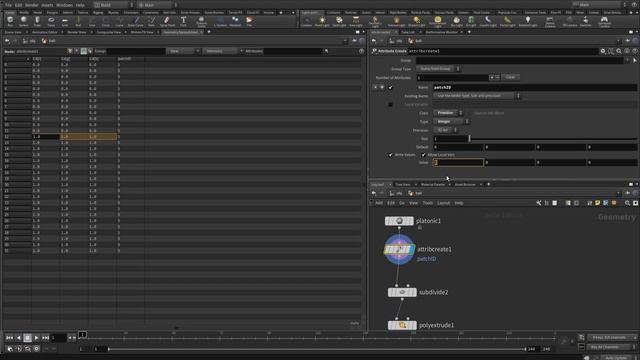
Task: Open the Group Type dropdown
Action: pyautogui.click(x=439, y=69)
